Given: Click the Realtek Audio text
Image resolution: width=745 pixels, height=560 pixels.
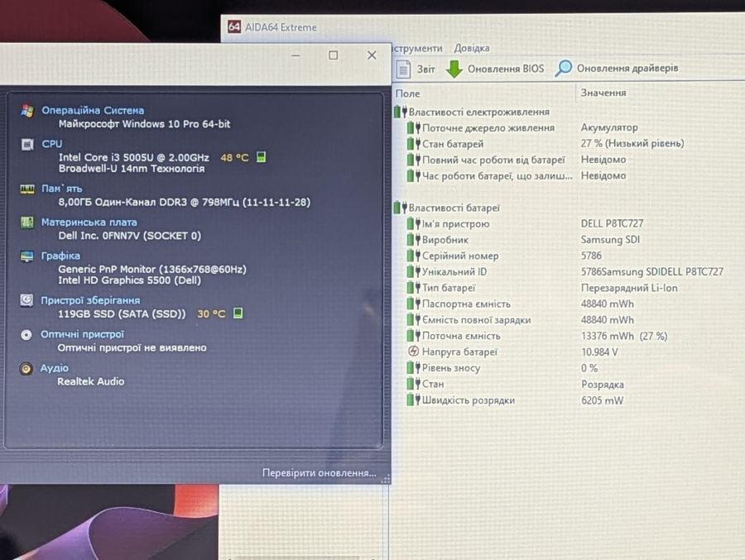Looking at the screenshot, I should pos(91,381).
